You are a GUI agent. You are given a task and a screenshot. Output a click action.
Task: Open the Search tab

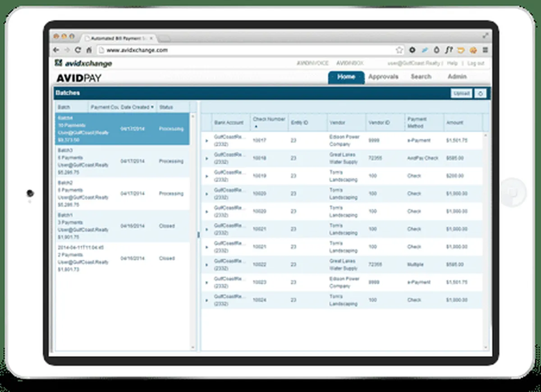[x=421, y=77]
